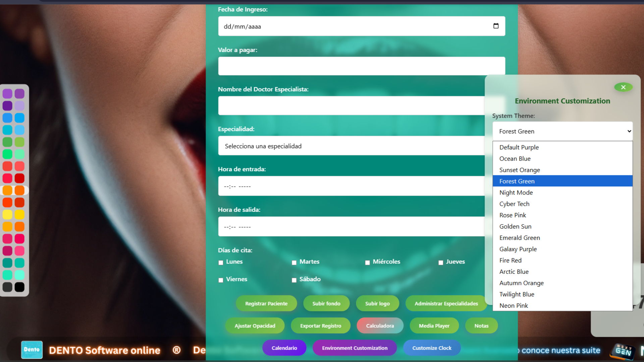
Task: Enable the Miércoles checkbox
Action: click(x=367, y=262)
